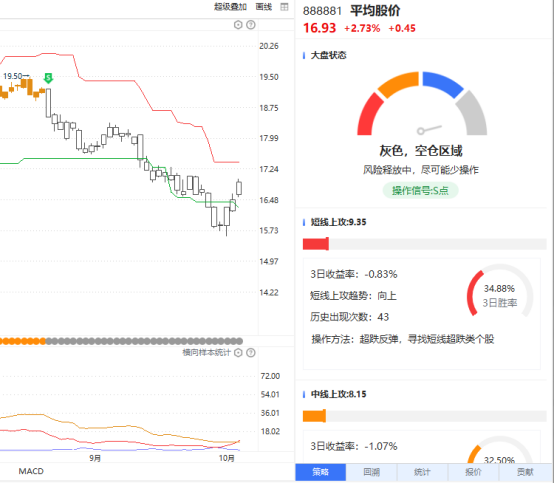Click the gauge needle pivot circle
554x483 pixels.
click(420, 131)
